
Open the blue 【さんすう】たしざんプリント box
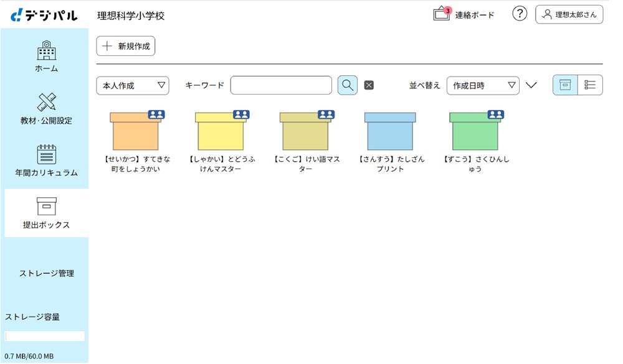pyautogui.click(x=390, y=131)
